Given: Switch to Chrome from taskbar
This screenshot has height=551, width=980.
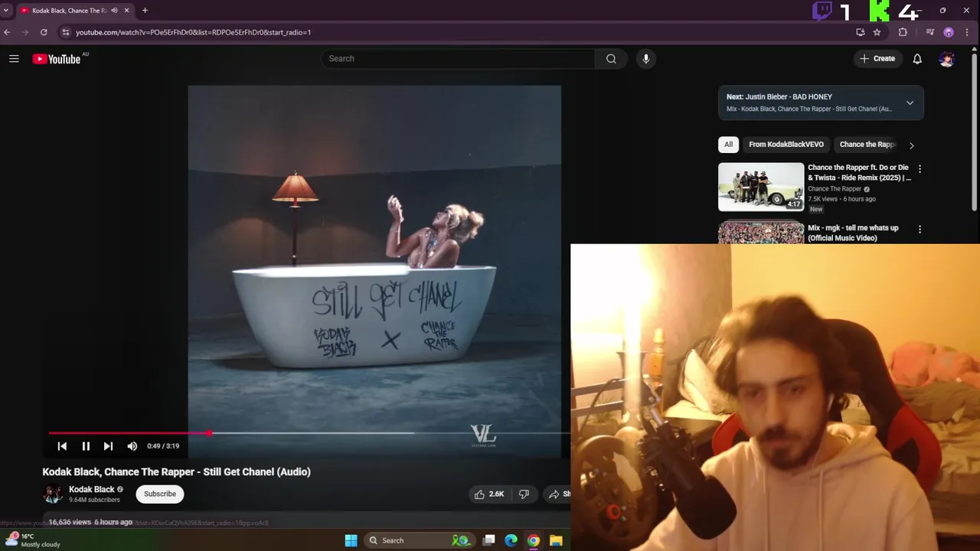Looking at the screenshot, I should click(534, 540).
